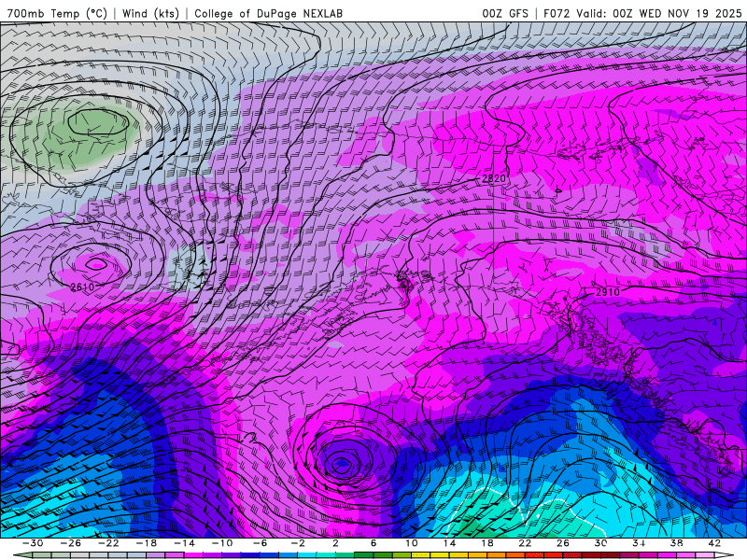Click the '2910' height contour label

608,292
